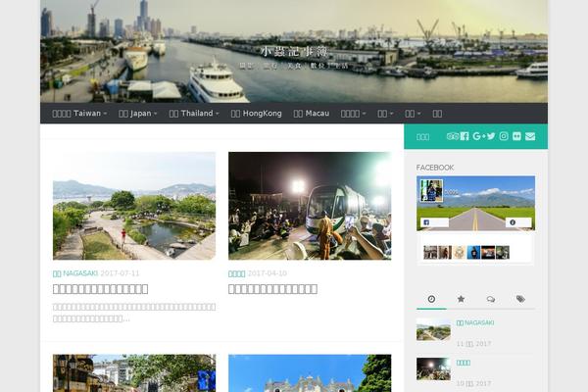Expand the Taiwan navigation dropdown
The height and width of the screenshot is (392, 588).
click(79, 114)
